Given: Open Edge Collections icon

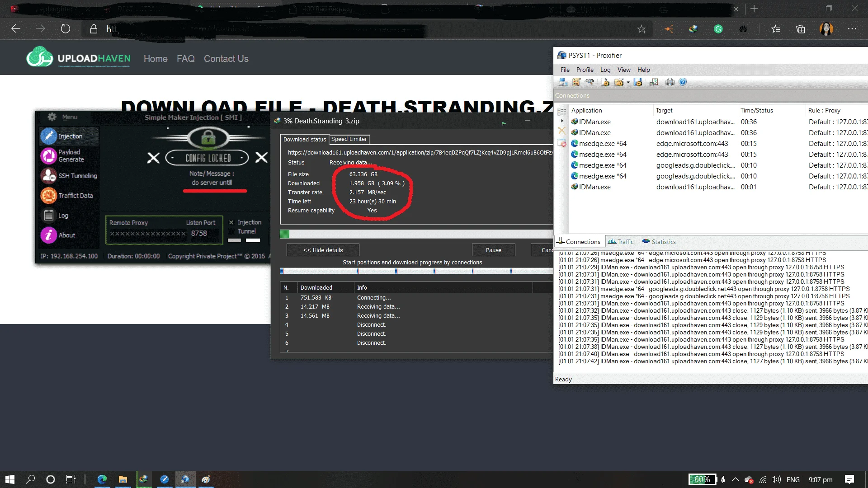Looking at the screenshot, I should (x=801, y=29).
